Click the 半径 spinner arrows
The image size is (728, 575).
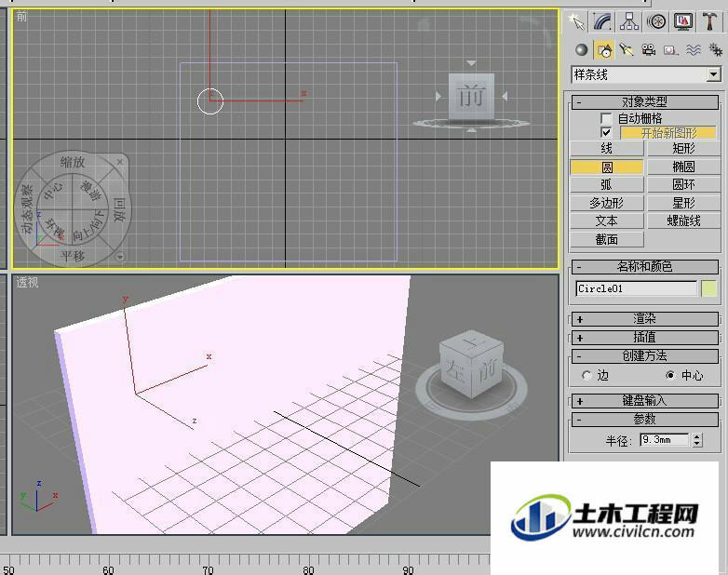click(697, 439)
